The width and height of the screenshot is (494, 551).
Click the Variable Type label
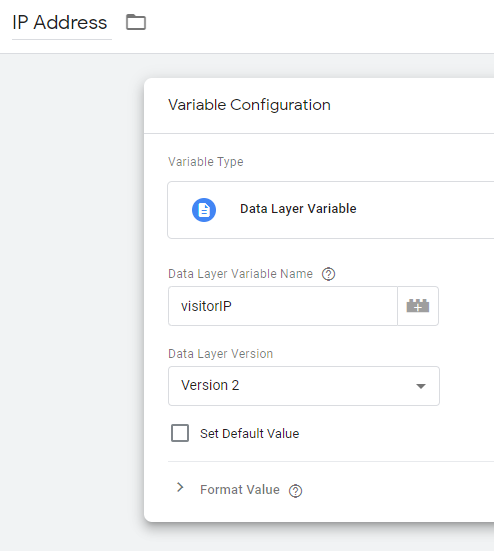tap(206, 162)
